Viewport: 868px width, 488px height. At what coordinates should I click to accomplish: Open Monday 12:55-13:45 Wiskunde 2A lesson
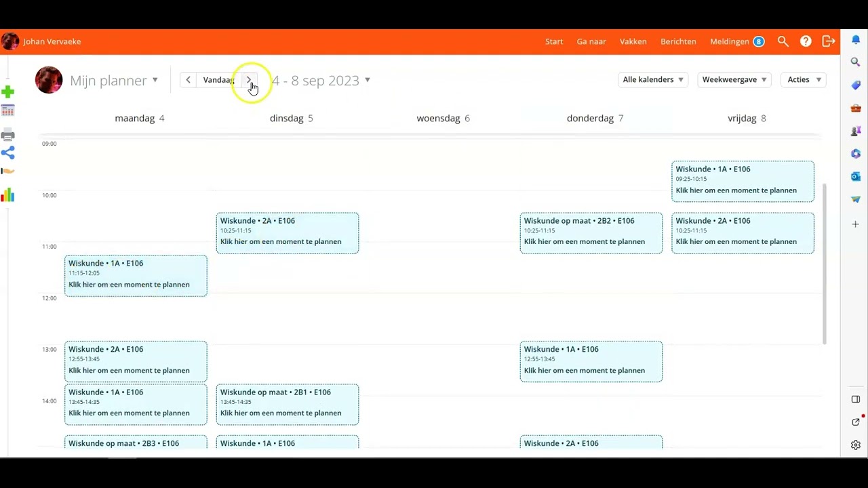(136, 361)
